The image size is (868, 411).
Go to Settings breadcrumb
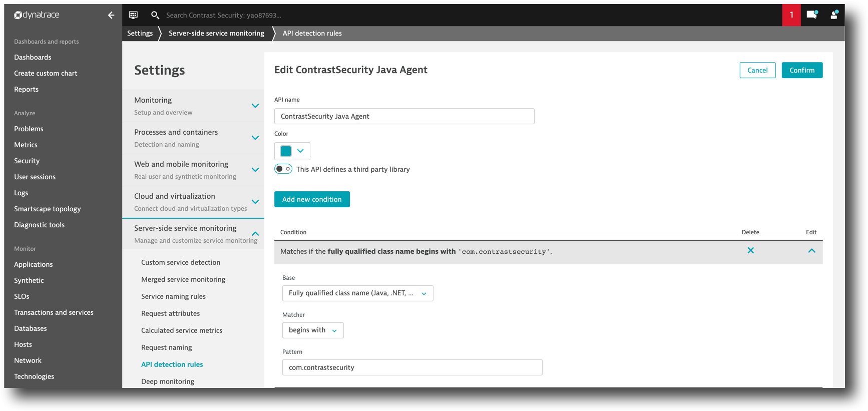click(x=140, y=33)
